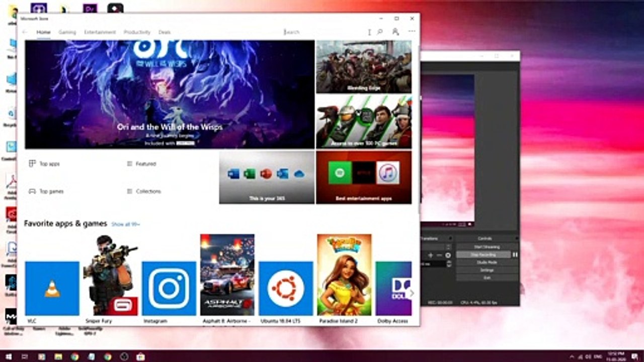
Task: Open the transition properties gear in OBS
Action: [448, 255]
